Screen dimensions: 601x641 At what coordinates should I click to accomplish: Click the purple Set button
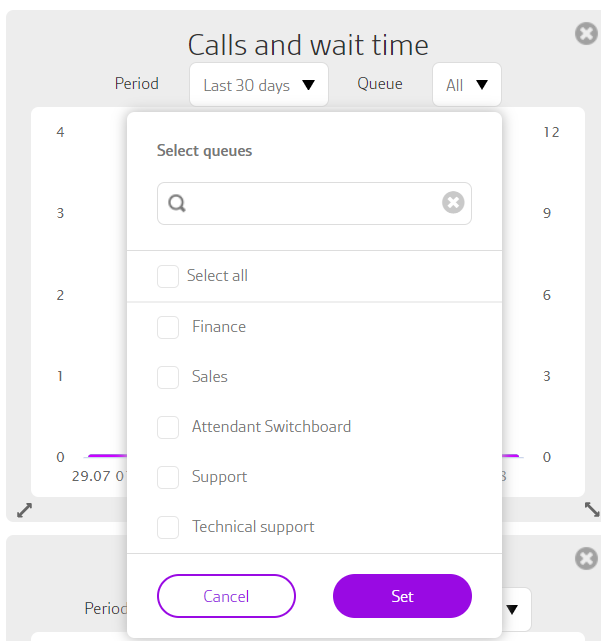[402, 596]
